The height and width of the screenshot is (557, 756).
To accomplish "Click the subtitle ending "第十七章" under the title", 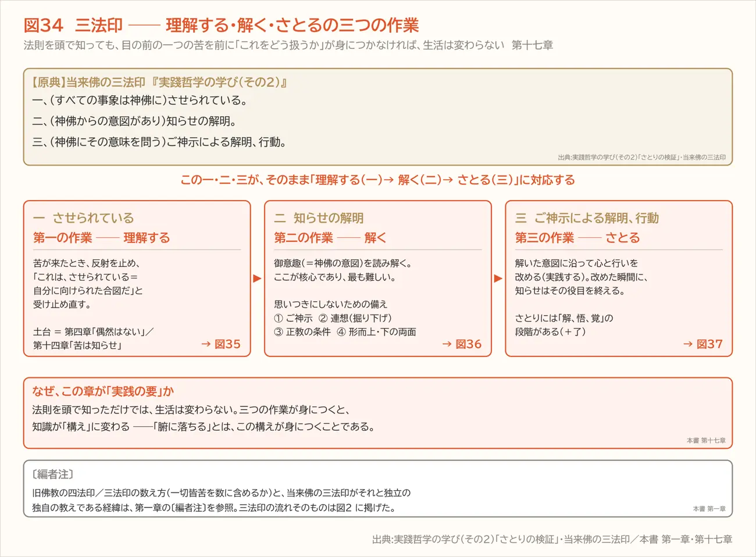I will [x=288, y=45].
